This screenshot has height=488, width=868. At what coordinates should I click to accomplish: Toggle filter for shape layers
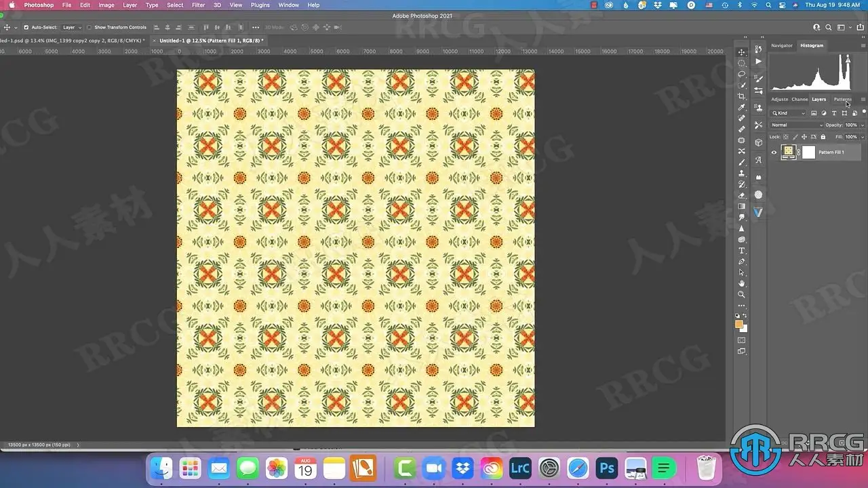tap(844, 113)
